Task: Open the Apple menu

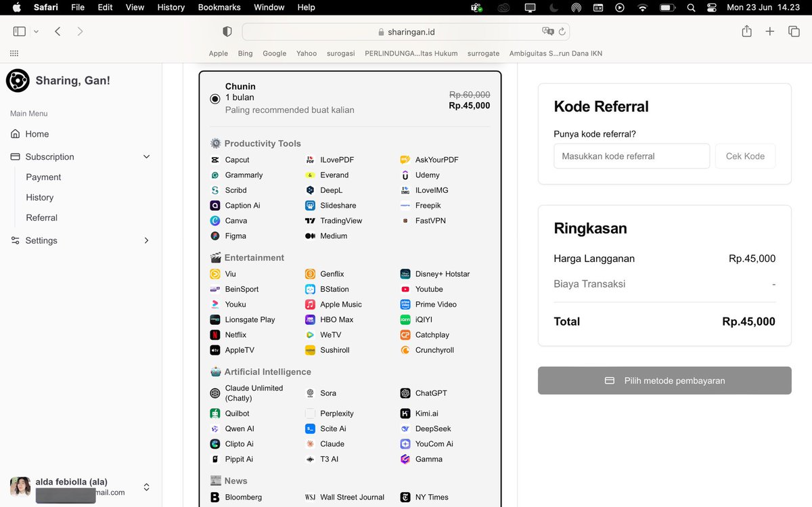Action: pos(17,7)
